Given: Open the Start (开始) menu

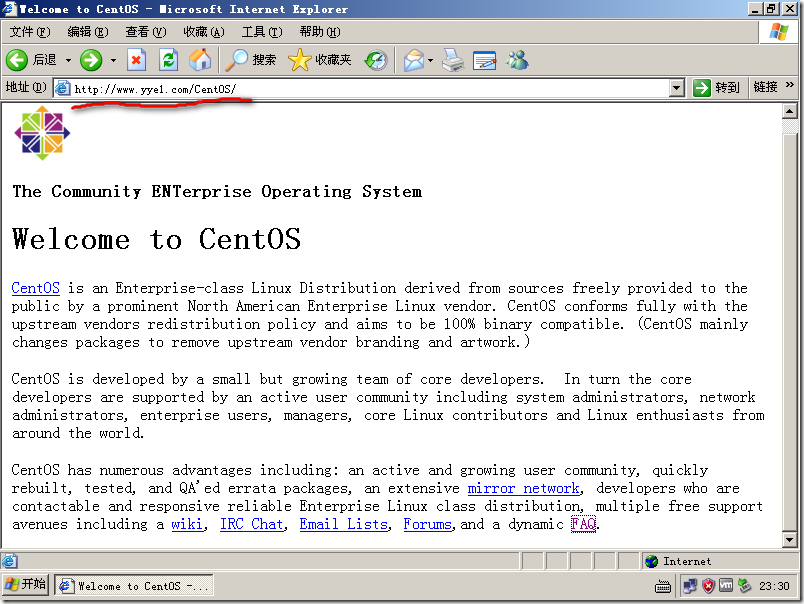Looking at the screenshot, I should click(26, 585).
